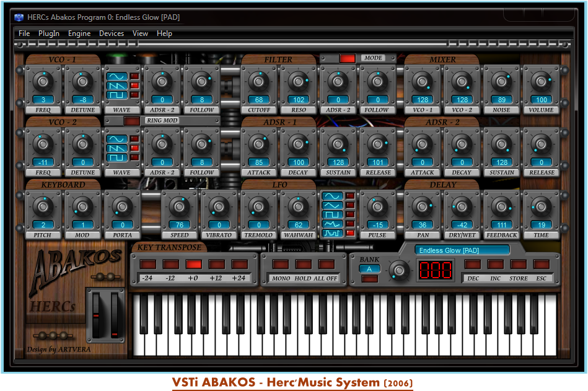Choose the VCO-2 sawtooth waveform icon
Image resolution: width=588 pixels, height=391 pixels.
click(x=116, y=149)
